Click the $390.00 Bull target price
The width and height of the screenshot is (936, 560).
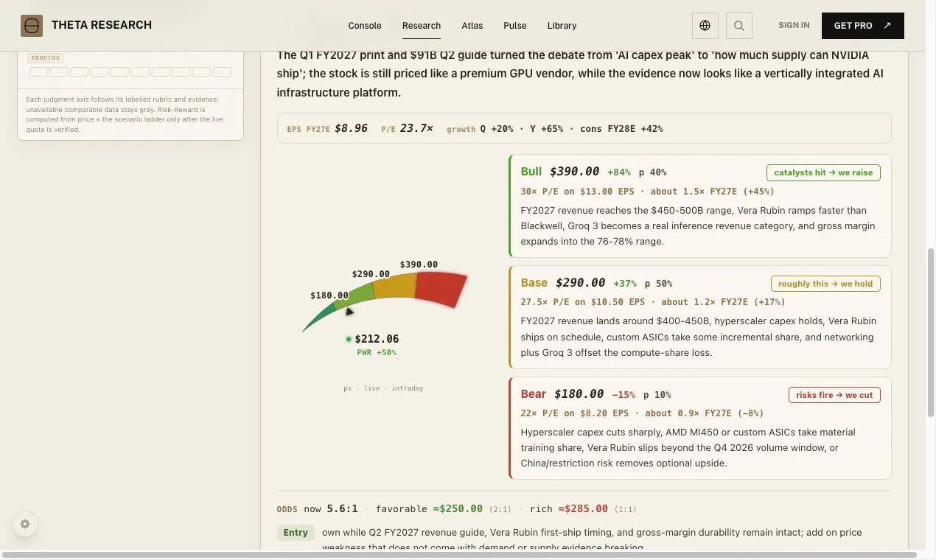pos(574,172)
